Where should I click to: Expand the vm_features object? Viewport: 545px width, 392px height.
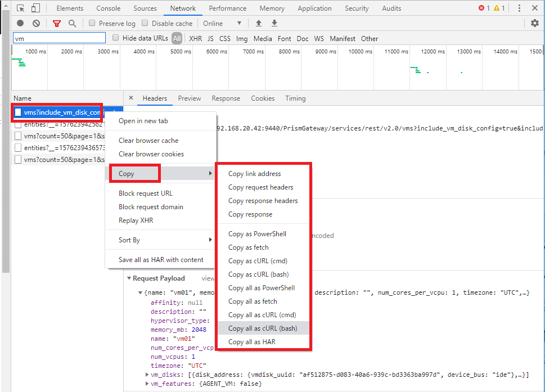tap(147, 384)
